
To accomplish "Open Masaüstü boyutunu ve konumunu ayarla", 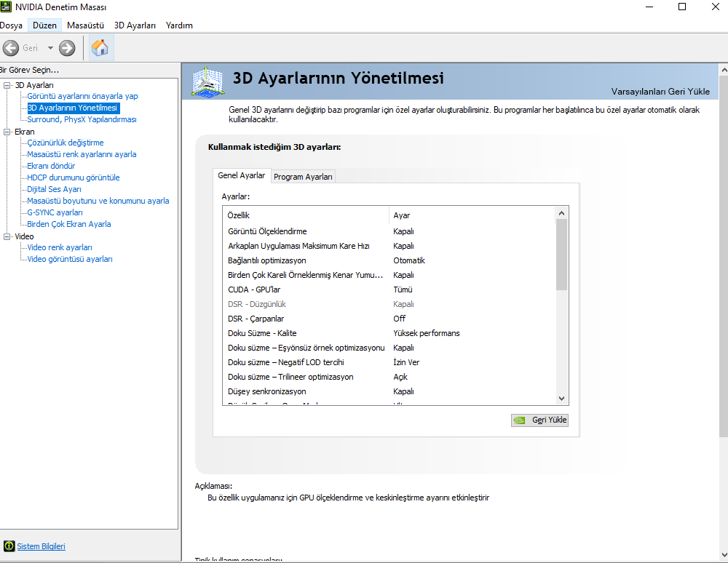I will click(98, 201).
